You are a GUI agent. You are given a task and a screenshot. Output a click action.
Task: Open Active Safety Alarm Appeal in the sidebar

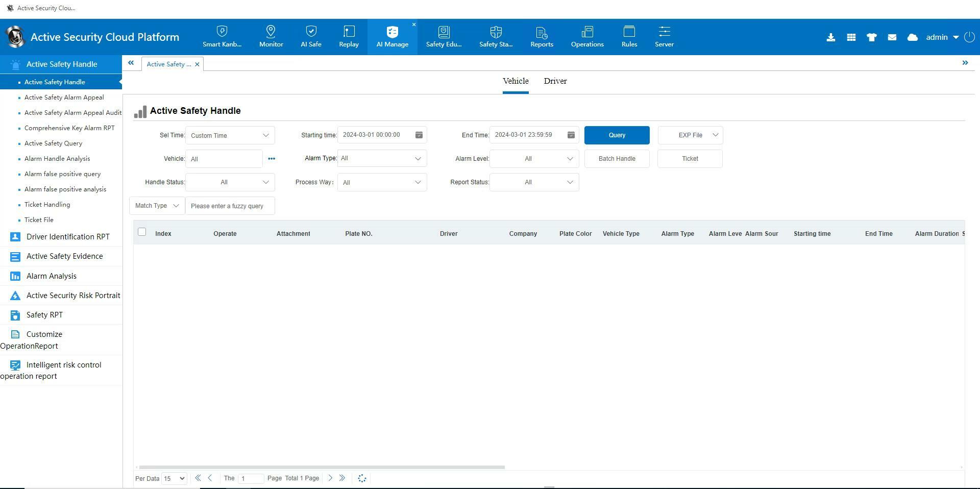64,97
